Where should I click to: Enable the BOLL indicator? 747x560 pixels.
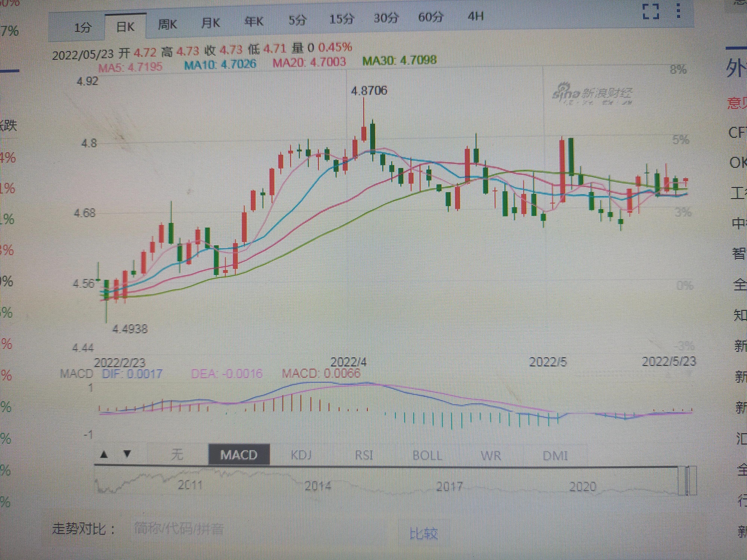point(427,456)
